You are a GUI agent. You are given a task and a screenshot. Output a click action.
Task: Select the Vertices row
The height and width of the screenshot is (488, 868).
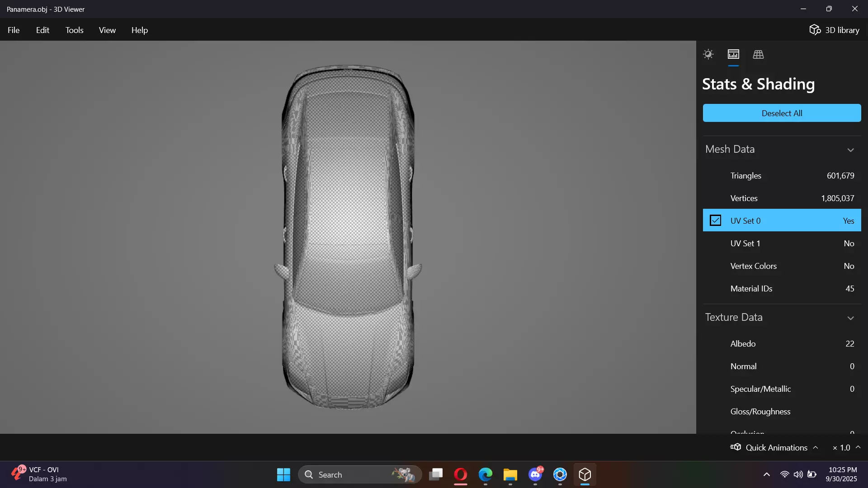point(782,198)
